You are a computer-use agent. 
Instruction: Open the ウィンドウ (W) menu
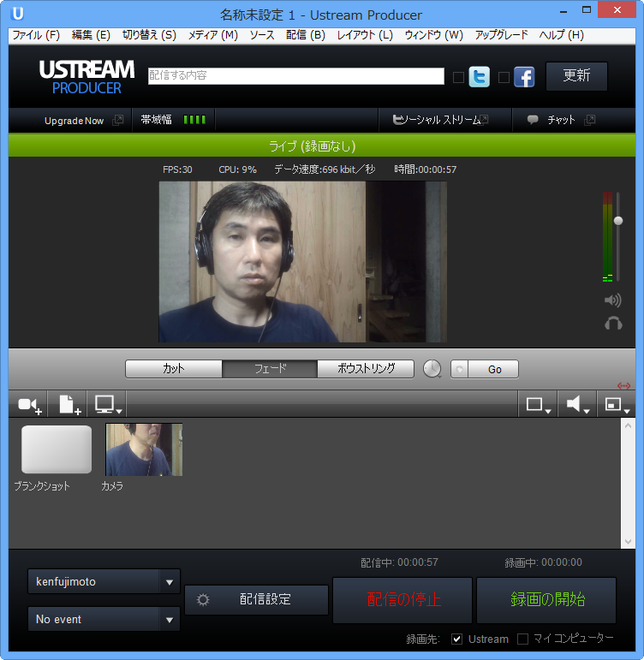click(434, 35)
